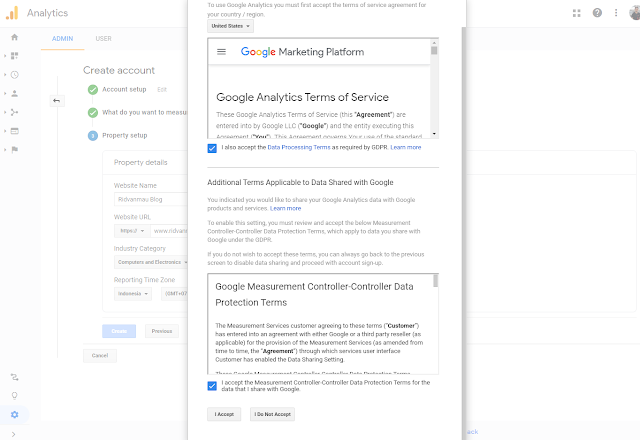Screen dimensions: 640x440
Task: Open the Data Processing Terms link
Action: [x=299, y=147]
